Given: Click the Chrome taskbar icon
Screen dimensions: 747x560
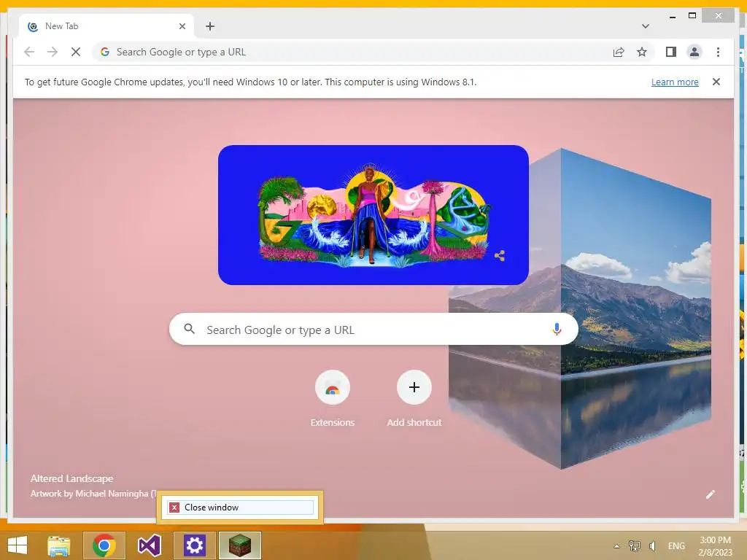Looking at the screenshot, I should click(104, 545).
